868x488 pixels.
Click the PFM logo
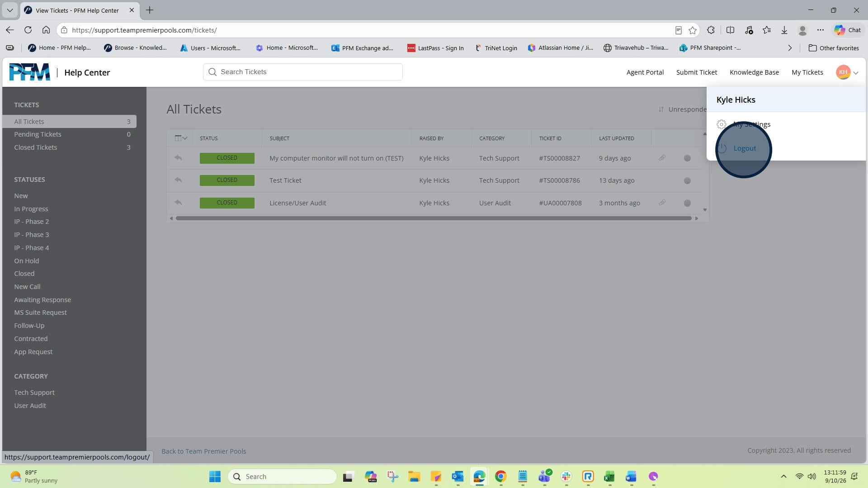[x=30, y=72]
